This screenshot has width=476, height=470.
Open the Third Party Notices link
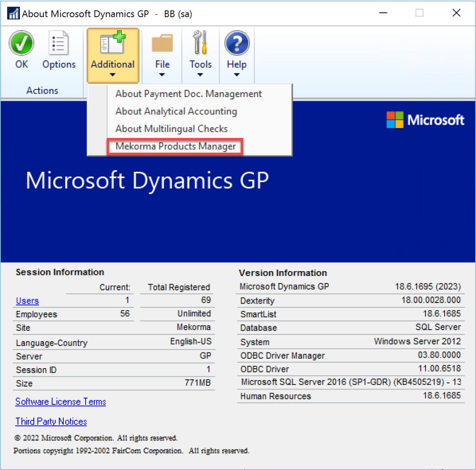pyautogui.click(x=51, y=421)
